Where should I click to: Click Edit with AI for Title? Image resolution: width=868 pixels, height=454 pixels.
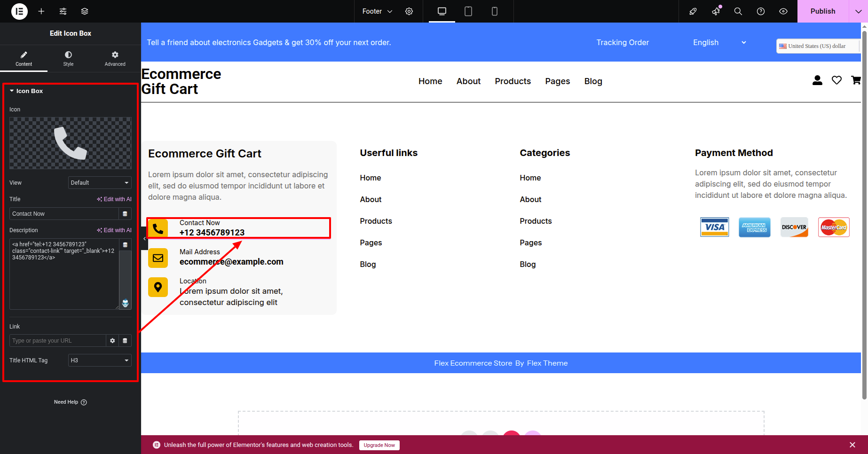coord(114,199)
